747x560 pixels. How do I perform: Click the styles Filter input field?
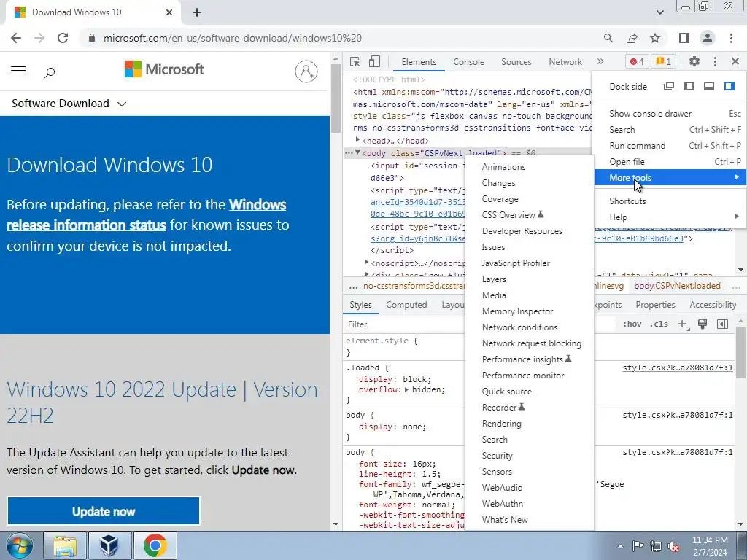pos(404,324)
